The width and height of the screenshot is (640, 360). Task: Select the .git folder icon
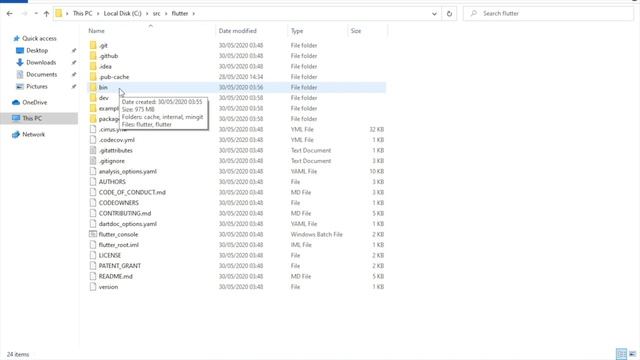tap(93, 45)
